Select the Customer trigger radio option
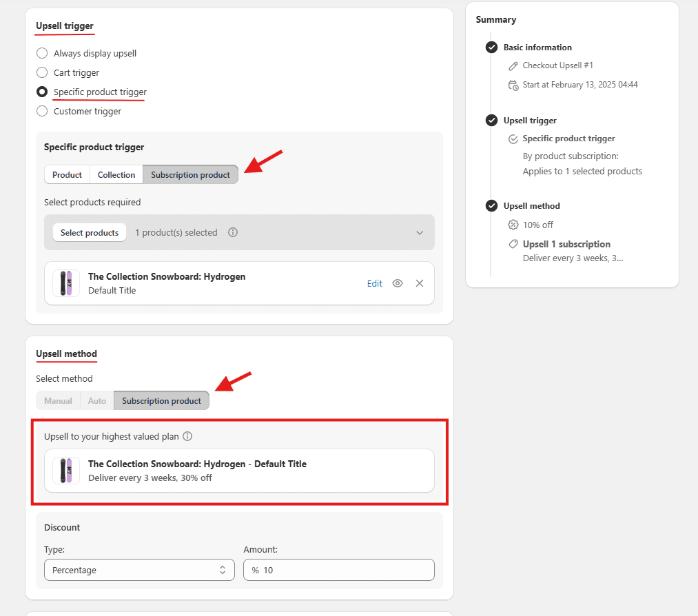The height and width of the screenshot is (616, 698). [42, 111]
